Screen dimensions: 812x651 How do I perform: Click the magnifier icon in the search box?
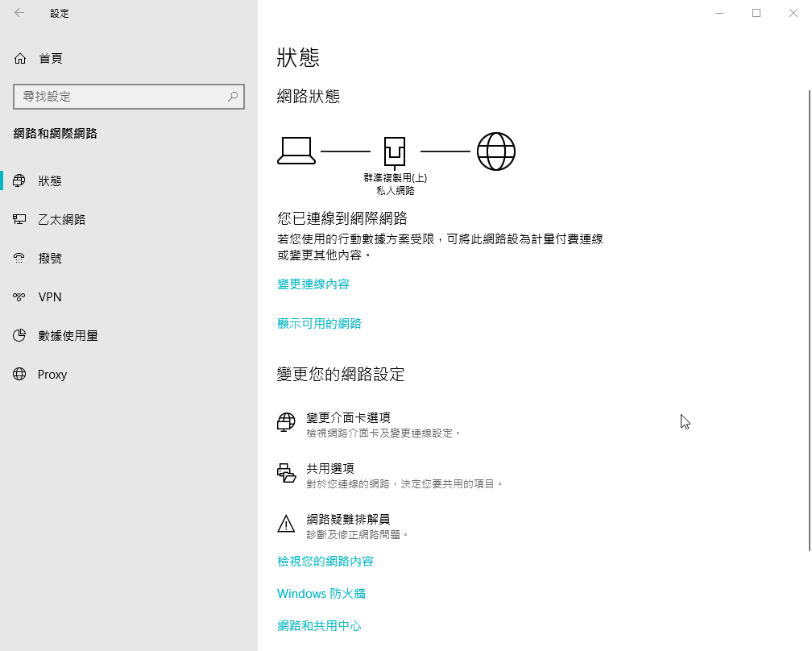[233, 97]
